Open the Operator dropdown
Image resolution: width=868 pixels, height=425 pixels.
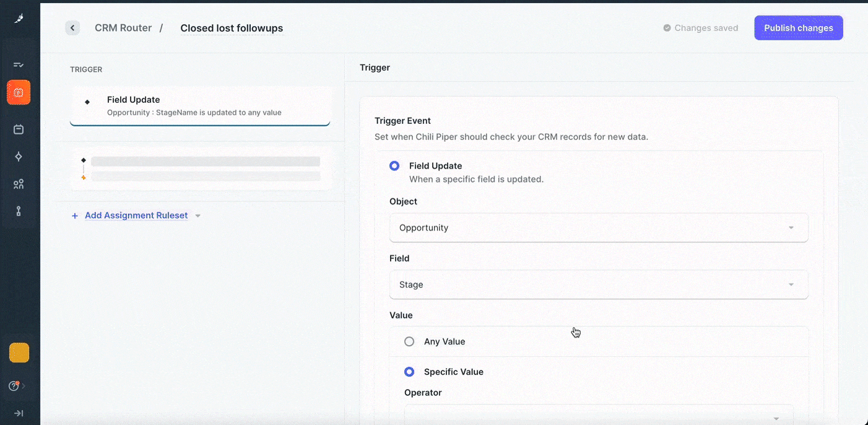pos(598,416)
